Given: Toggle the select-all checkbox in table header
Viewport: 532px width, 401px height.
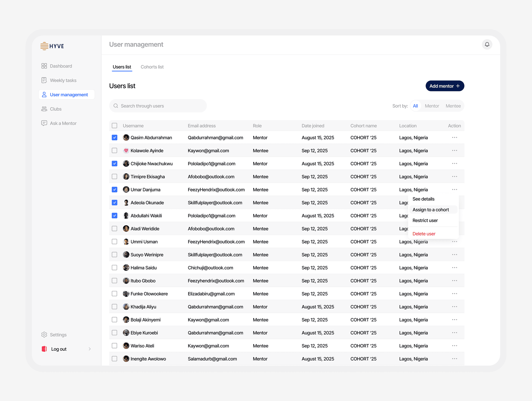Looking at the screenshot, I should [x=115, y=126].
